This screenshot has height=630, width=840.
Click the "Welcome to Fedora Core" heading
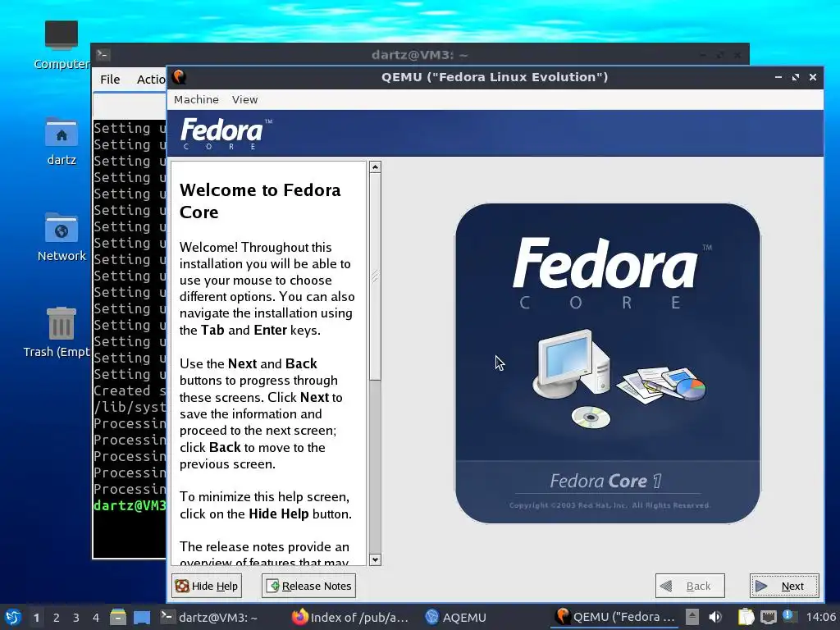(260, 201)
